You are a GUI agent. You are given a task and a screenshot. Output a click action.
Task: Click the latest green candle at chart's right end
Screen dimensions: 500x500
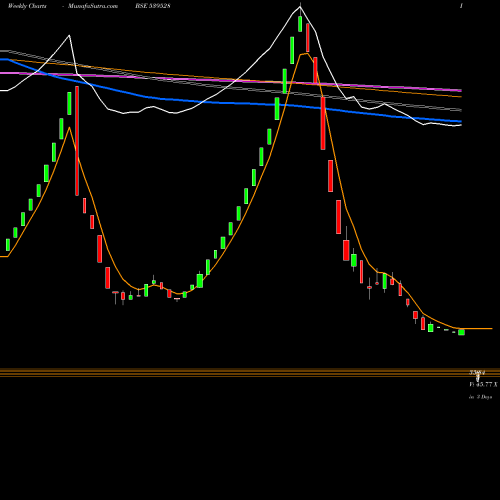point(461,332)
